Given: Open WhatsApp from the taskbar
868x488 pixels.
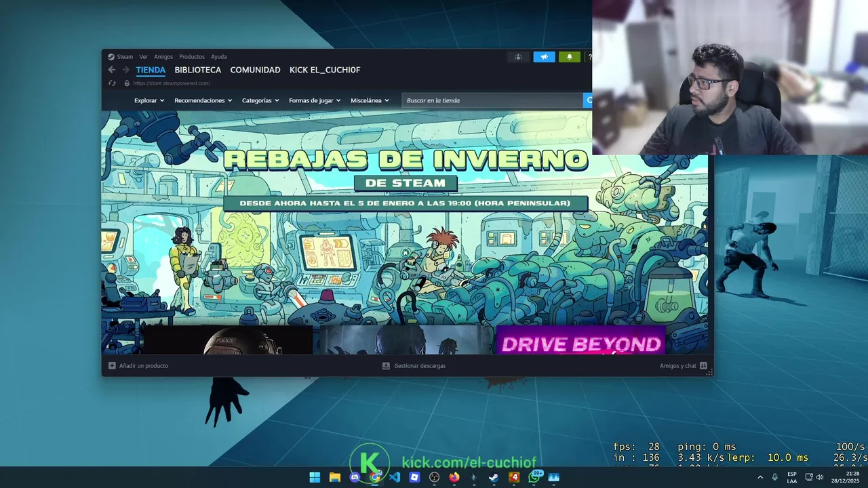Looking at the screenshot, I should tap(534, 477).
